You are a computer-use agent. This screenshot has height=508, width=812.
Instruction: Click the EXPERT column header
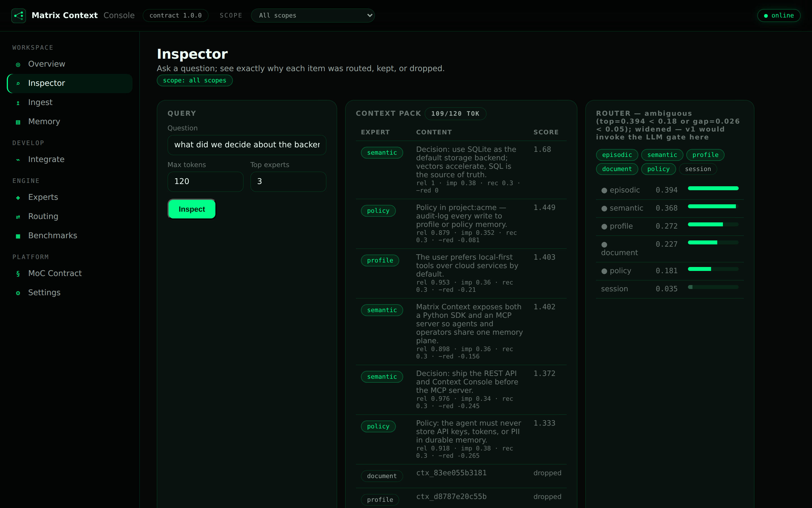(375, 132)
